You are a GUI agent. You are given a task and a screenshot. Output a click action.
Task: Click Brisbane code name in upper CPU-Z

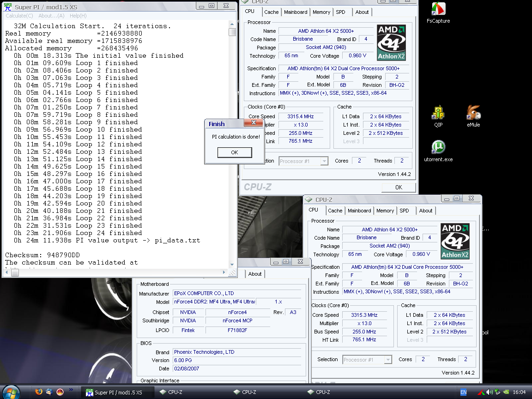[302, 39]
